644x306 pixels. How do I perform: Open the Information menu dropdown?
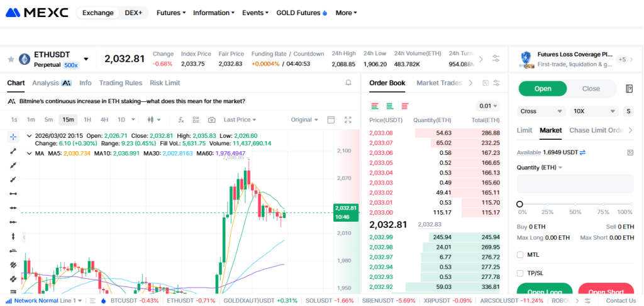(214, 13)
